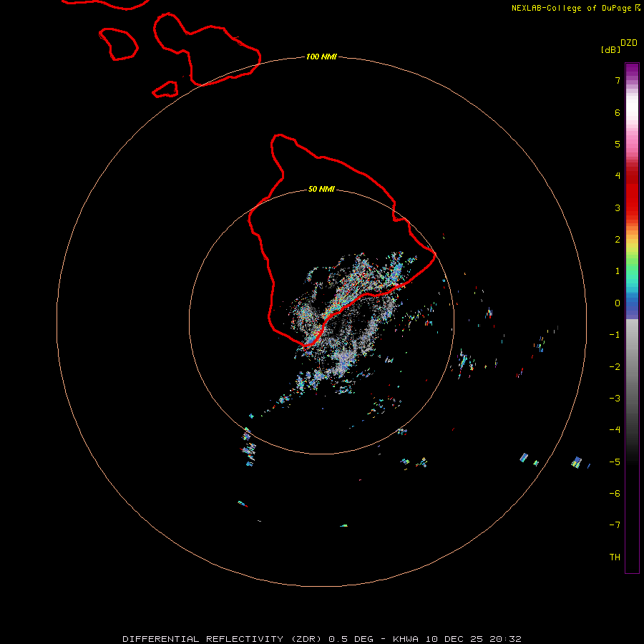Screen dimensions: 644x644
Task: Click the Differential Reflectivity product title text
Action: (223, 639)
